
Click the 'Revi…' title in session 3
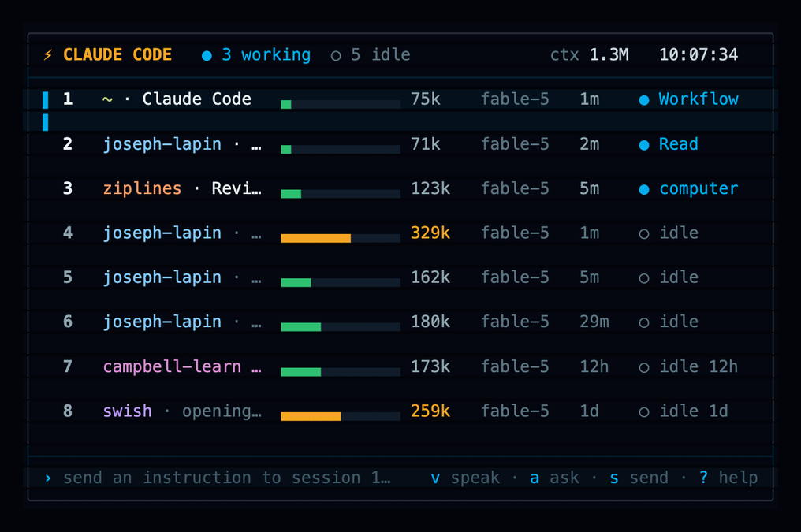pos(237,188)
